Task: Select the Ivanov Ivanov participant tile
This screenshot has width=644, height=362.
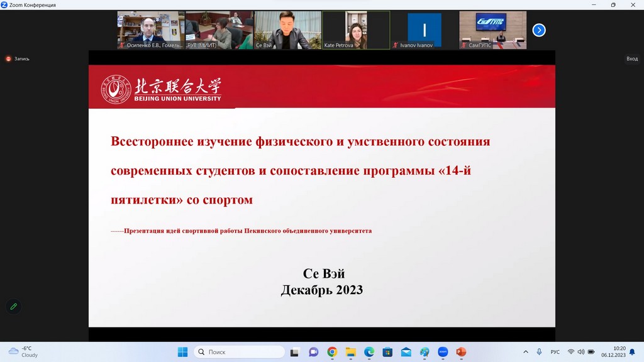Action: coord(424,30)
